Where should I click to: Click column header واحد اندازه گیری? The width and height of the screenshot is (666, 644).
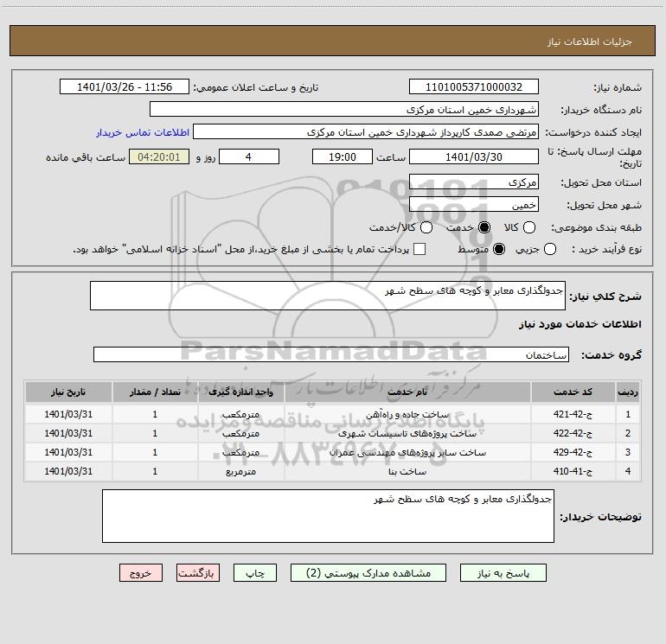click(x=240, y=392)
